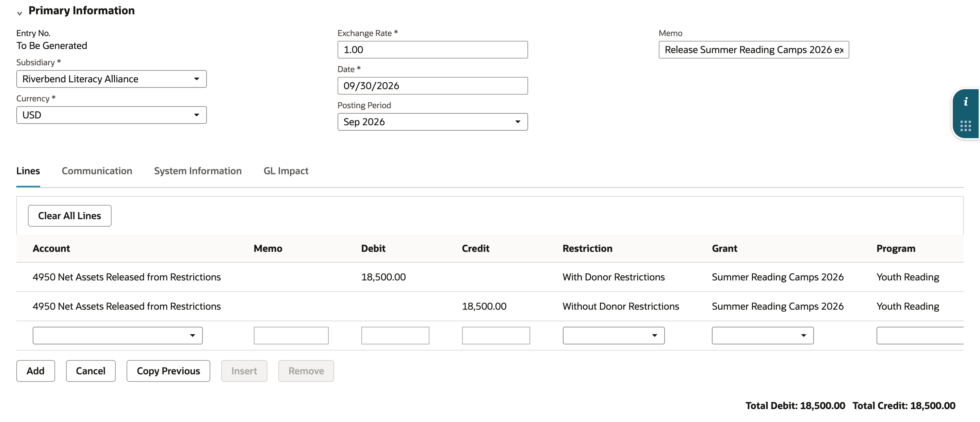Select the 18,500.00 credit cell
This screenshot has height=422, width=980.
click(x=484, y=306)
